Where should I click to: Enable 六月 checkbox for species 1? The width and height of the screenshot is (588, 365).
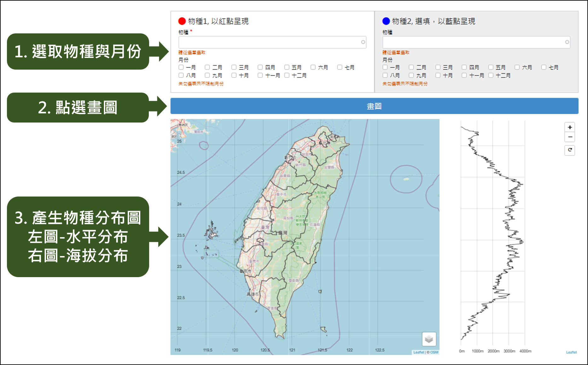coord(313,67)
